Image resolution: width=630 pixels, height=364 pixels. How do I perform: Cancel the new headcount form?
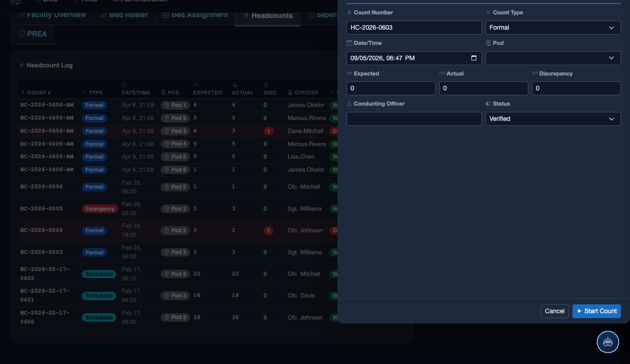coord(555,311)
